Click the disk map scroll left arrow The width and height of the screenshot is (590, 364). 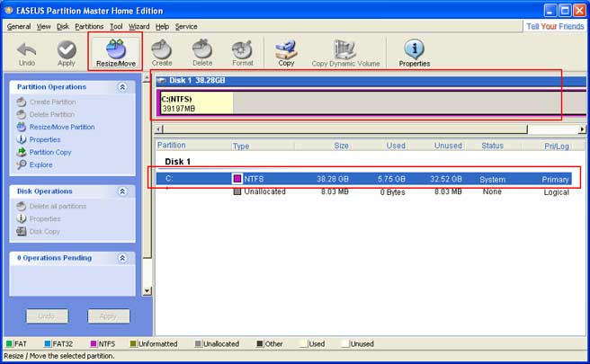(x=158, y=129)
